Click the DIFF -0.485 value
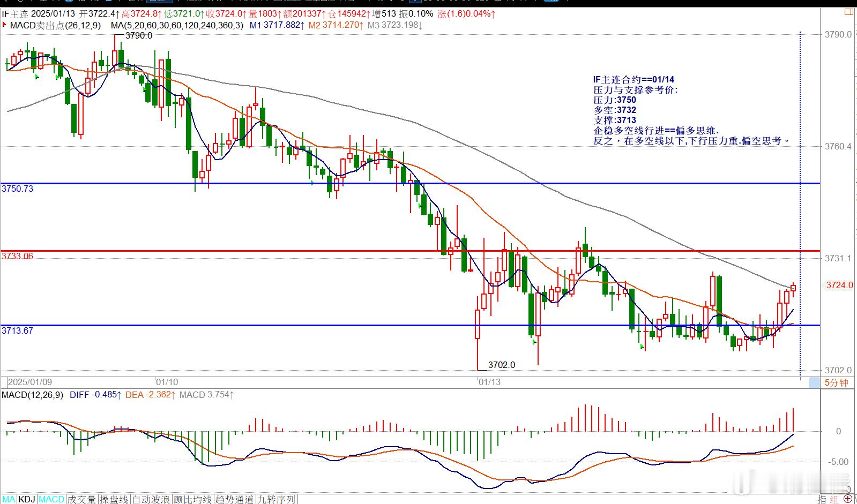Image resolution: width=857 pixels, height=504 pixels. (95, 395)
